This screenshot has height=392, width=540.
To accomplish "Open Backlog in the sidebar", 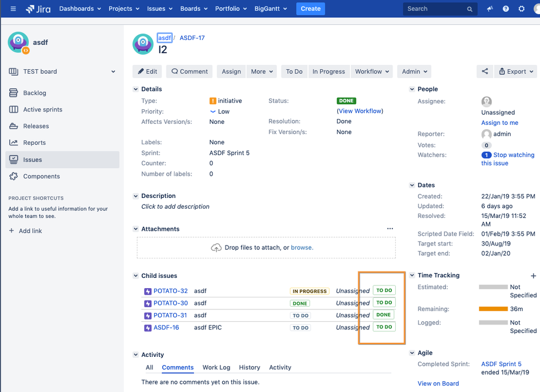I will pos(35,93).
